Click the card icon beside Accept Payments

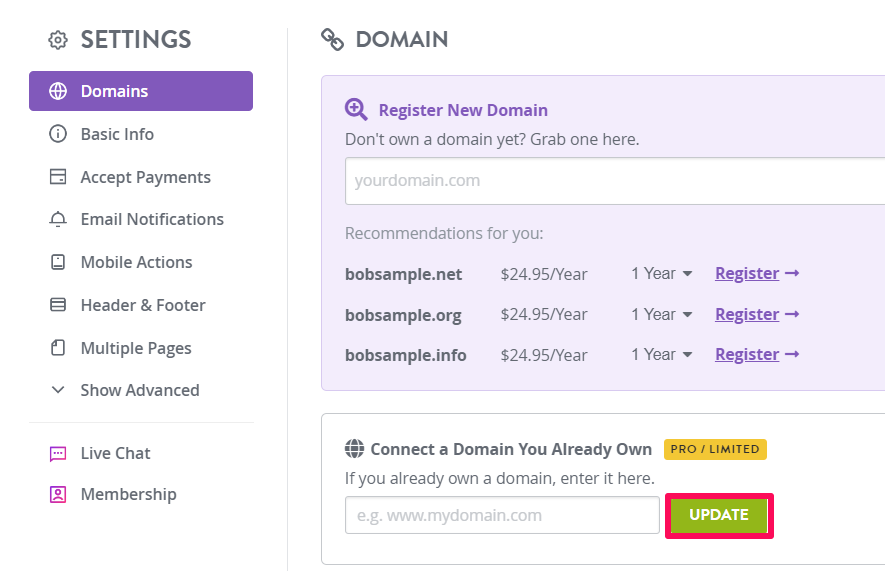click(58, 177)
